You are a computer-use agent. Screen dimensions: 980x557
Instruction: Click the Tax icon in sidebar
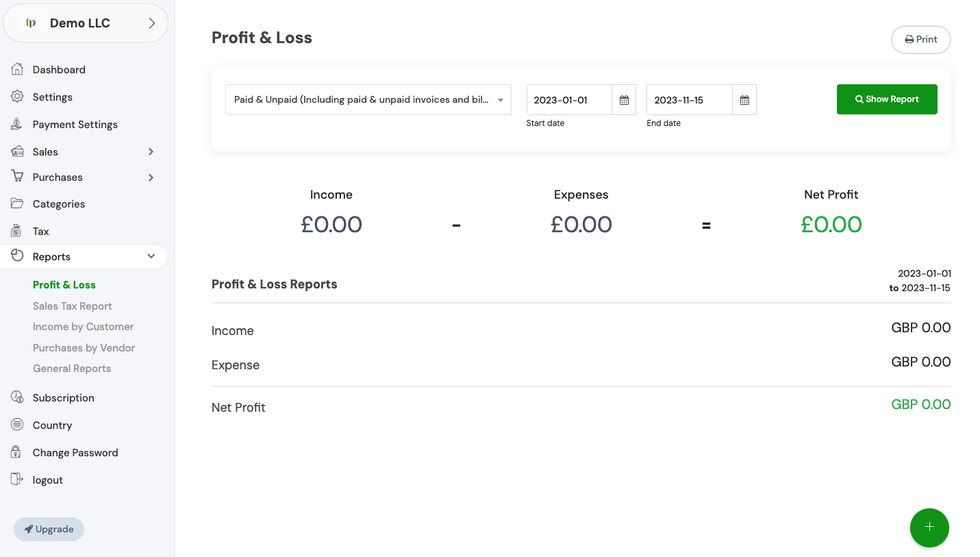click(x=17, y=231)
